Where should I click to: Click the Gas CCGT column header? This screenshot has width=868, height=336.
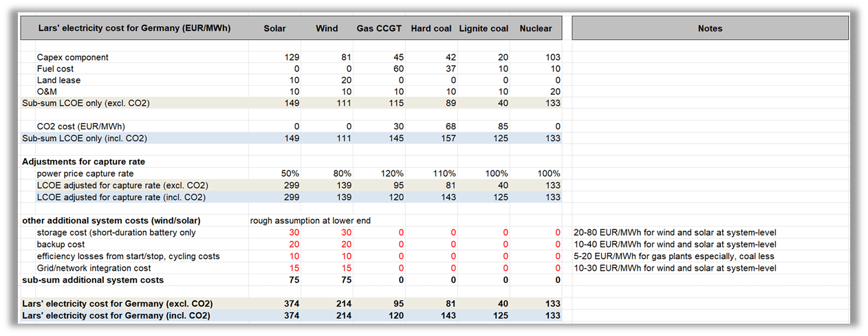379,29
